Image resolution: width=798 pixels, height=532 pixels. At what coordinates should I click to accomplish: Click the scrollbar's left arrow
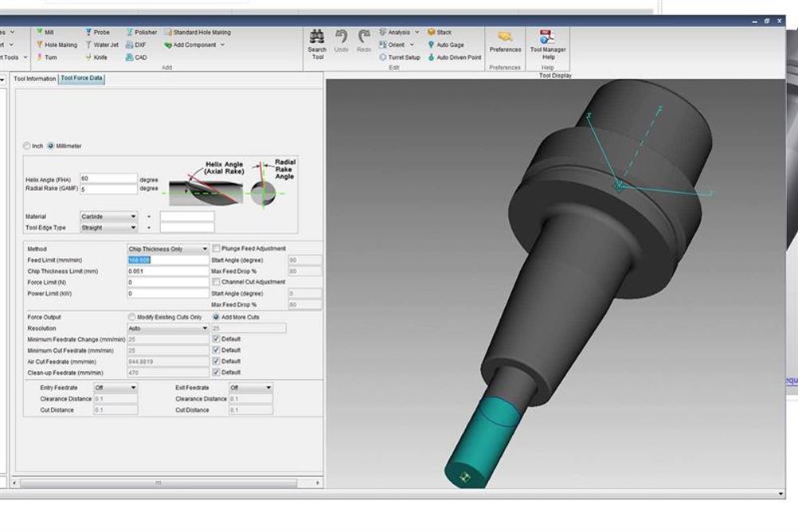14,483
